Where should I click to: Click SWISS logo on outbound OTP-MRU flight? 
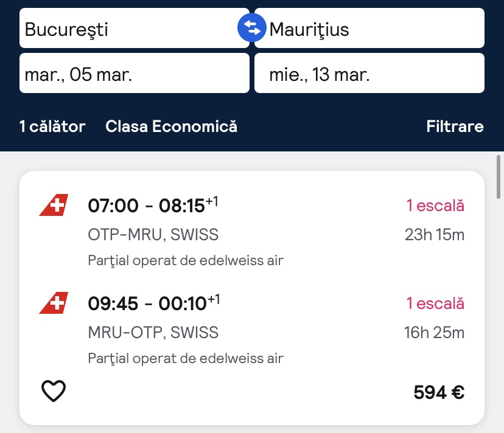pos(54,206)
